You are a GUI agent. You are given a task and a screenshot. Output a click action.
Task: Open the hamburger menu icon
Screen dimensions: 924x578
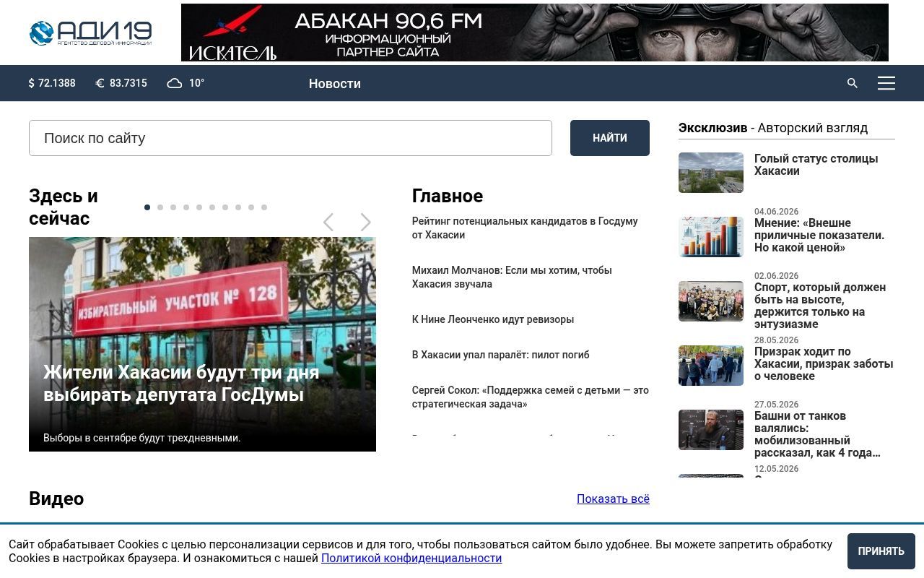[x=886, y=83]
